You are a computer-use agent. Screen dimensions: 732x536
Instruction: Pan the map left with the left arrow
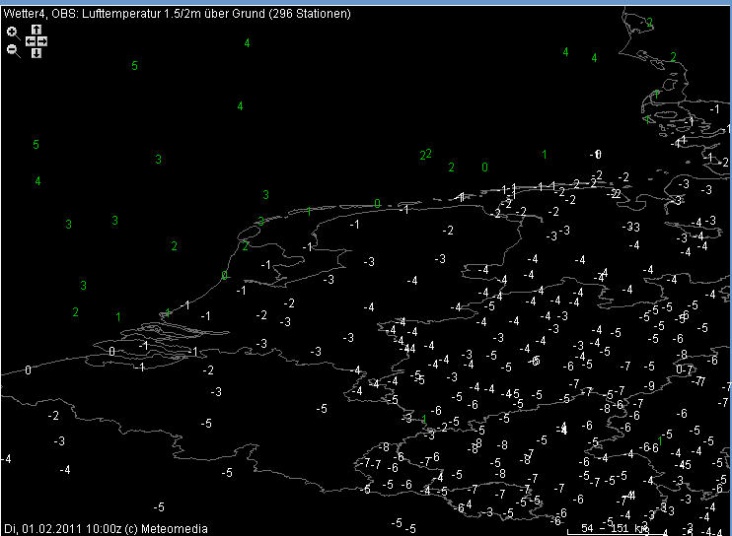[29, 41]
